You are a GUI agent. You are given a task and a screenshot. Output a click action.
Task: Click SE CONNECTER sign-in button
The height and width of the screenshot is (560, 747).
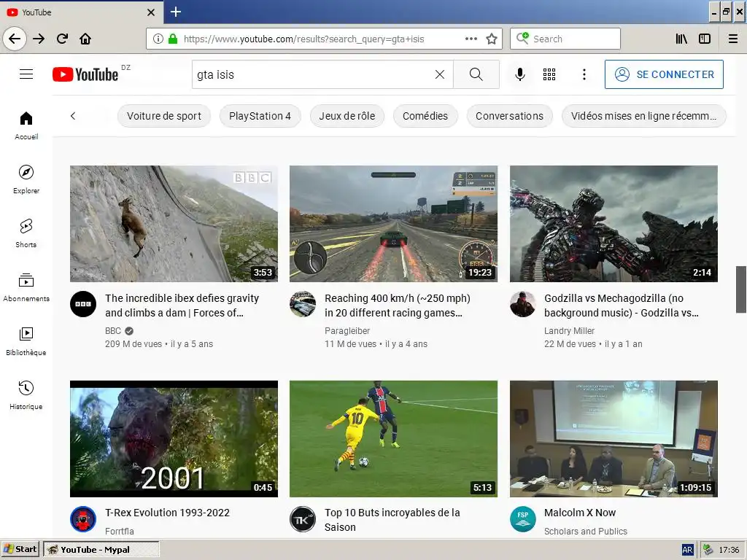[x=664, y=74]
